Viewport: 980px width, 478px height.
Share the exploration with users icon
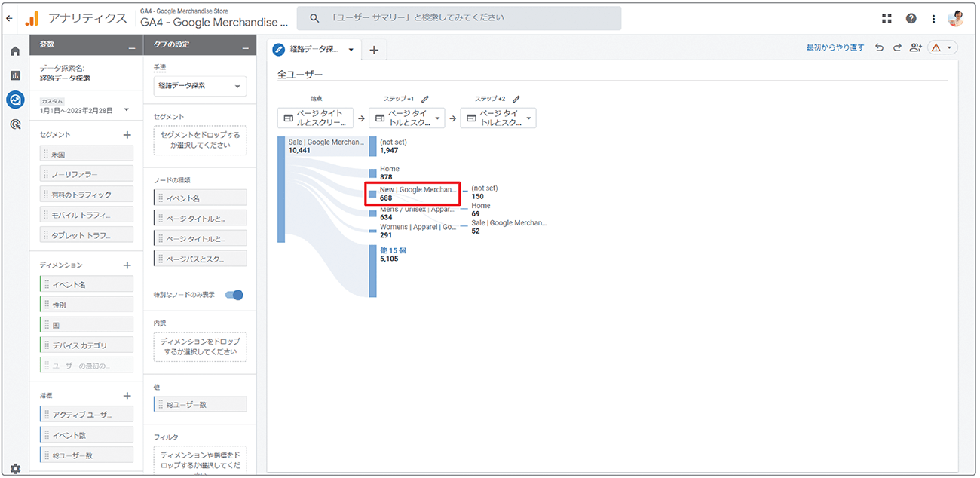pyautogui.click(x=916, y=47)
